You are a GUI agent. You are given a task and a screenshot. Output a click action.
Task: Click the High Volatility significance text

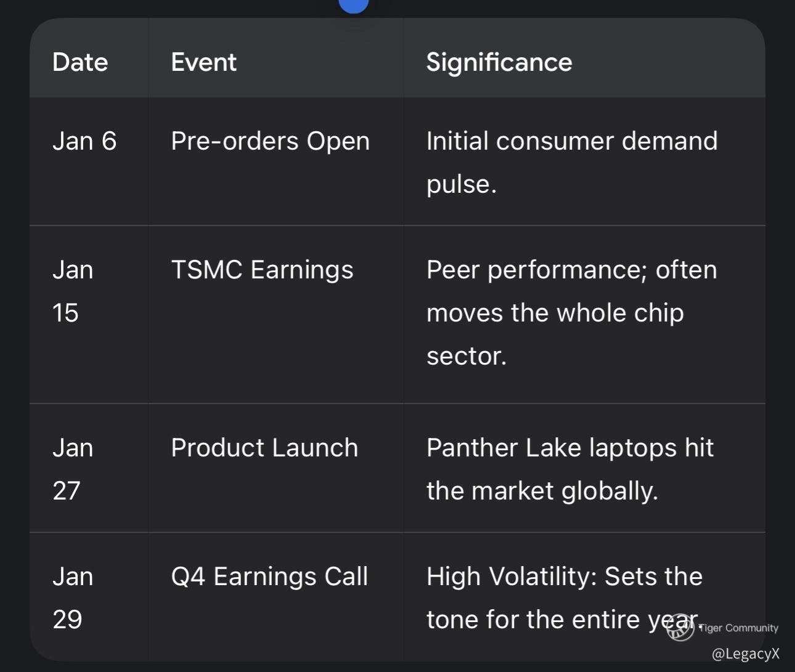point(563,597)
